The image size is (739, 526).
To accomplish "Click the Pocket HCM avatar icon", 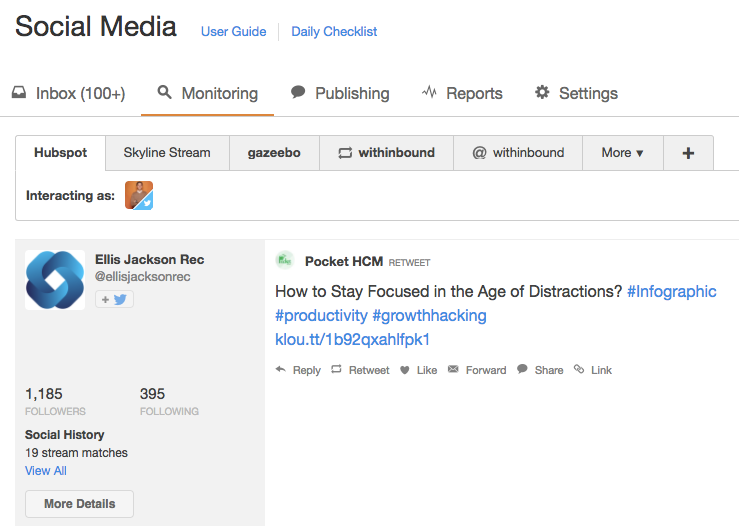I will pos(285,260).
